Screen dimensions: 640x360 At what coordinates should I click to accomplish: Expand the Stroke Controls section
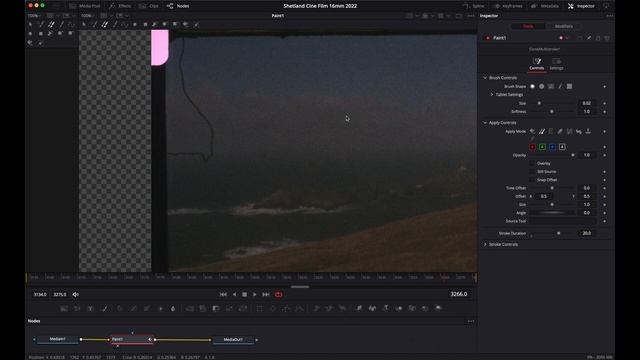point(485,244)
